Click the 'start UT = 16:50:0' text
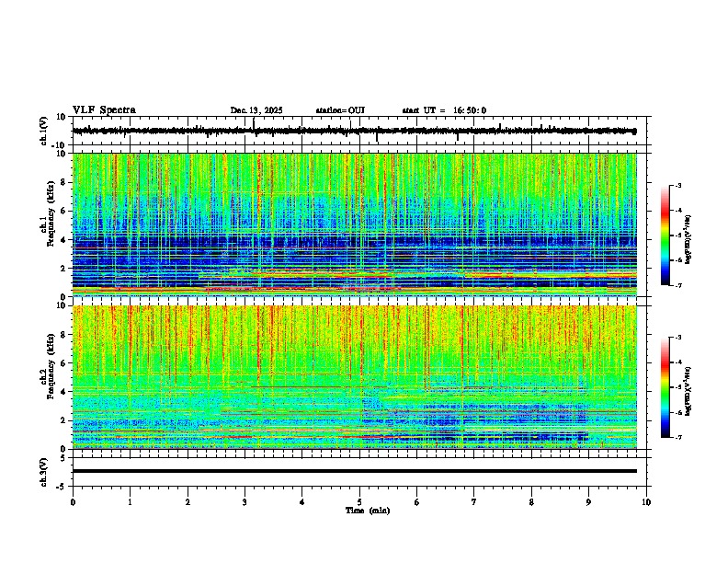The image size is (728, 563). click(x=444, y=110)
